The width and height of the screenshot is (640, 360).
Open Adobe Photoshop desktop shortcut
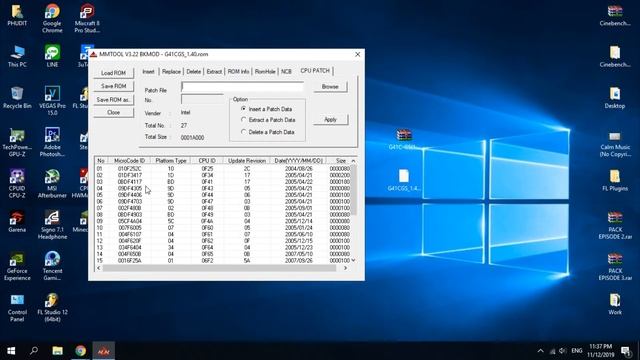pos(52,143)
